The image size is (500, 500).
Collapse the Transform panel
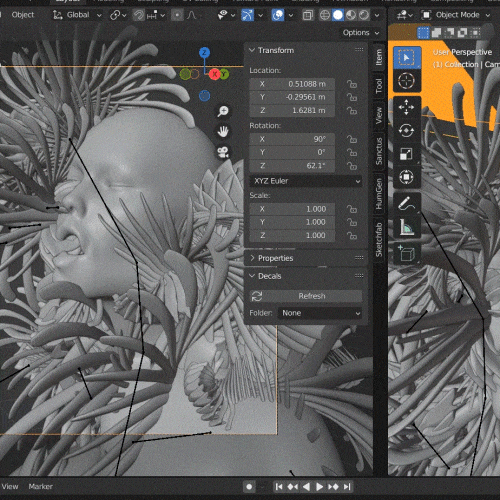(252, 50)
